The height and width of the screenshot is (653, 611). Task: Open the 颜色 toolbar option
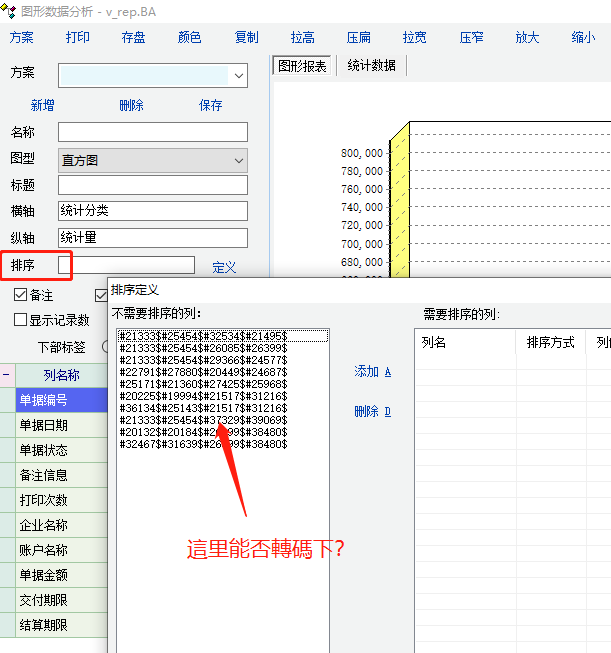189,38
